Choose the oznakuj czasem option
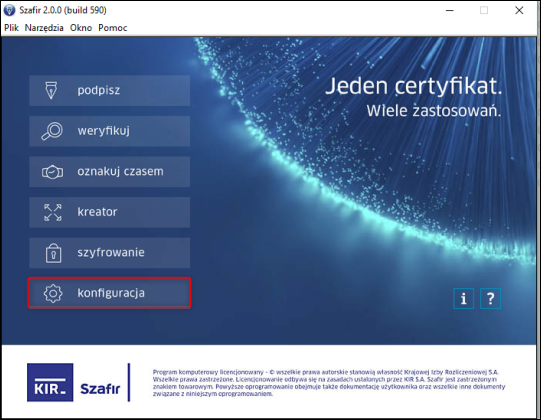This screenshot has width=541, height=420. point(109,172)
